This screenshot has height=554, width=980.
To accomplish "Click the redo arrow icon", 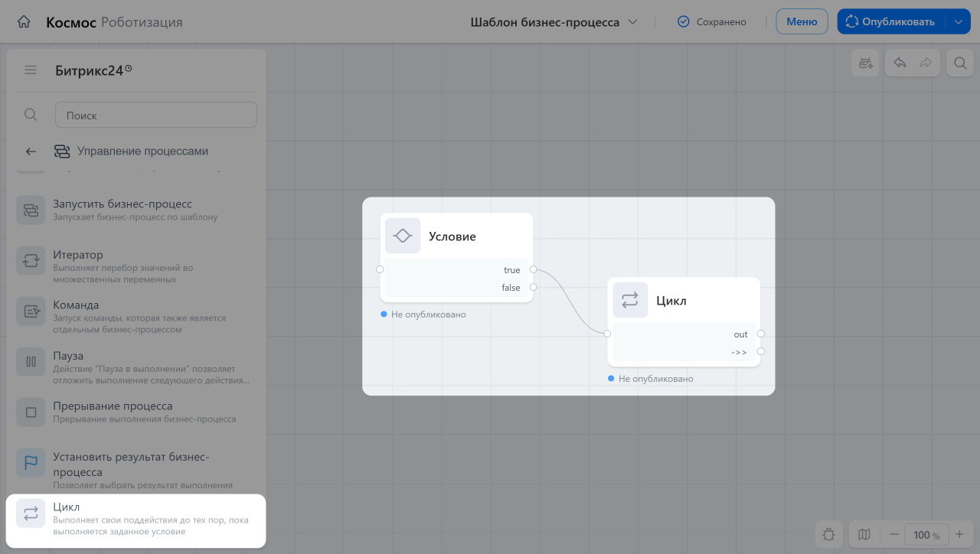I will (926, 63).
